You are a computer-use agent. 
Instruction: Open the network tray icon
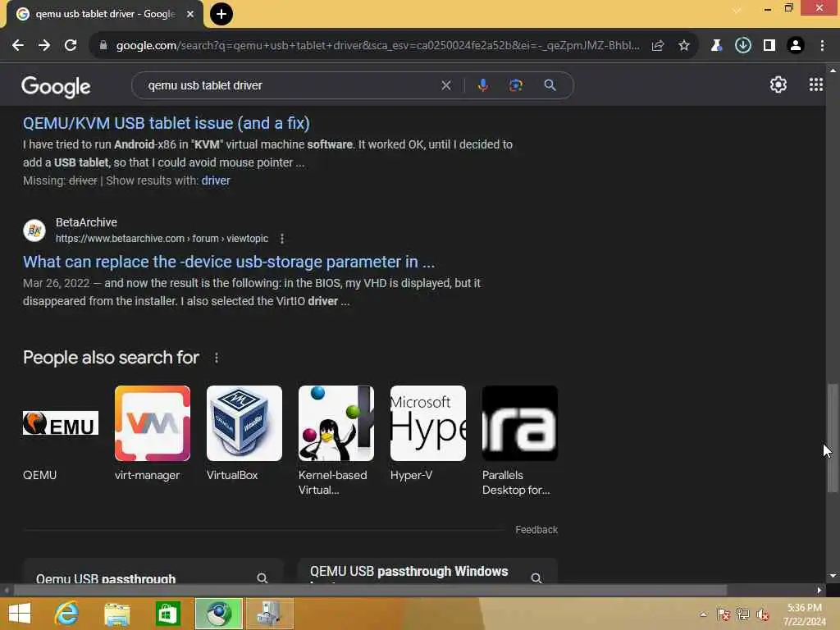[743, 614]
